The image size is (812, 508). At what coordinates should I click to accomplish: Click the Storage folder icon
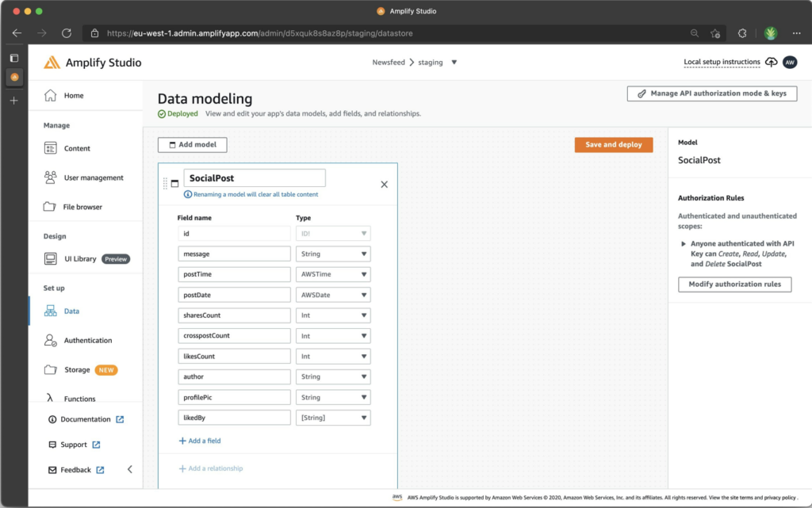[x=50, y=369]
